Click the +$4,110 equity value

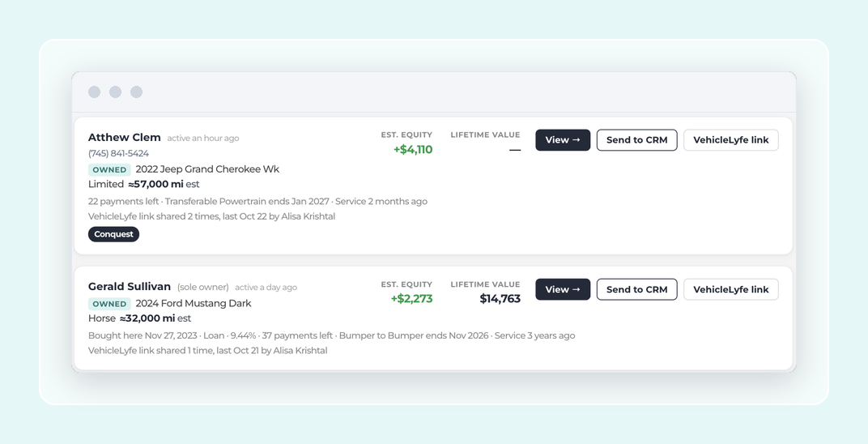(x=413, y=149)
